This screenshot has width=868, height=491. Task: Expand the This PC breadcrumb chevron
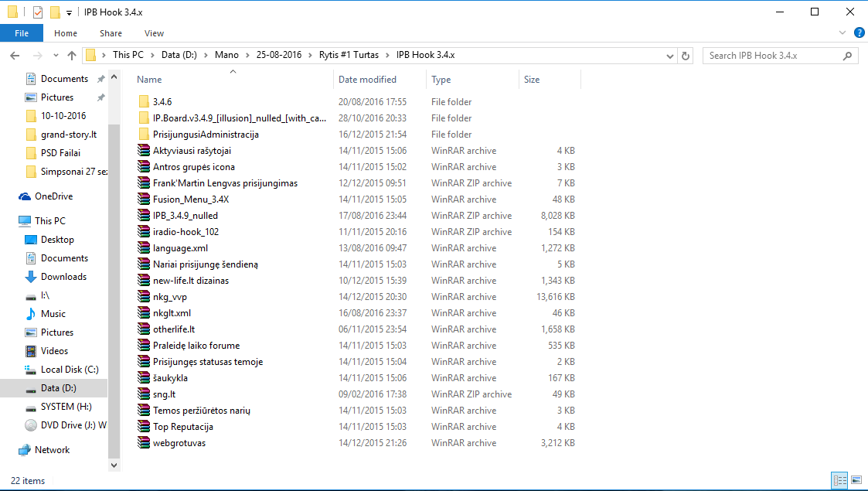coord(152,55)
